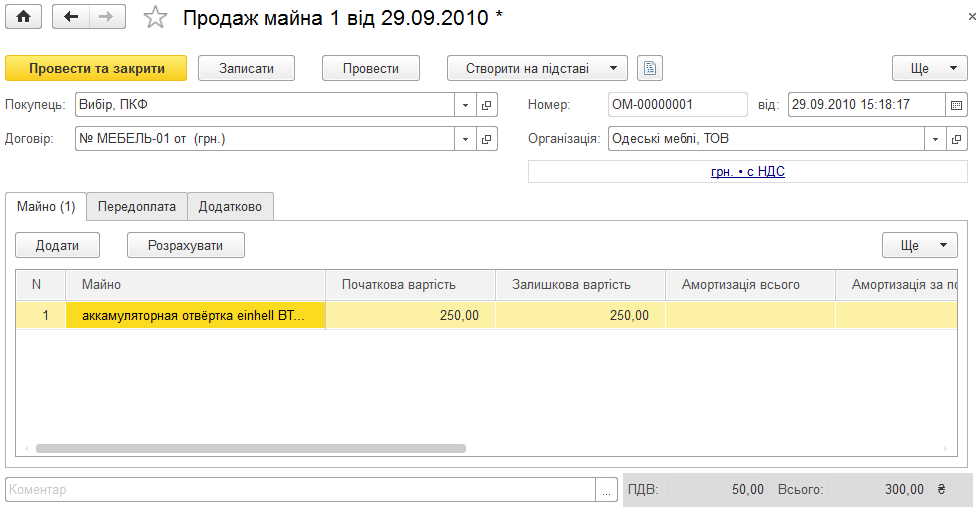The height and width of the screenshot is (512, 980).
Task: Click the ПДВ total 50,00
Action: tap(718, 489)
